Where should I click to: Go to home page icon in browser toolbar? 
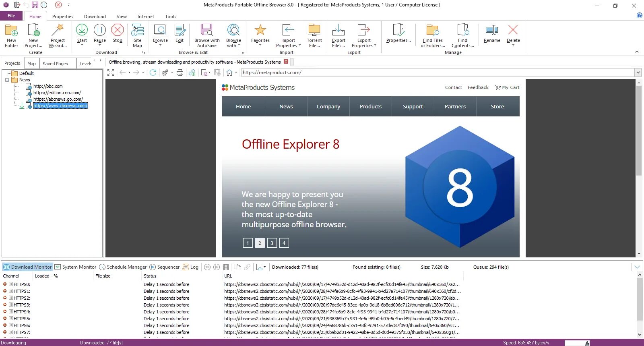point(229,73)
